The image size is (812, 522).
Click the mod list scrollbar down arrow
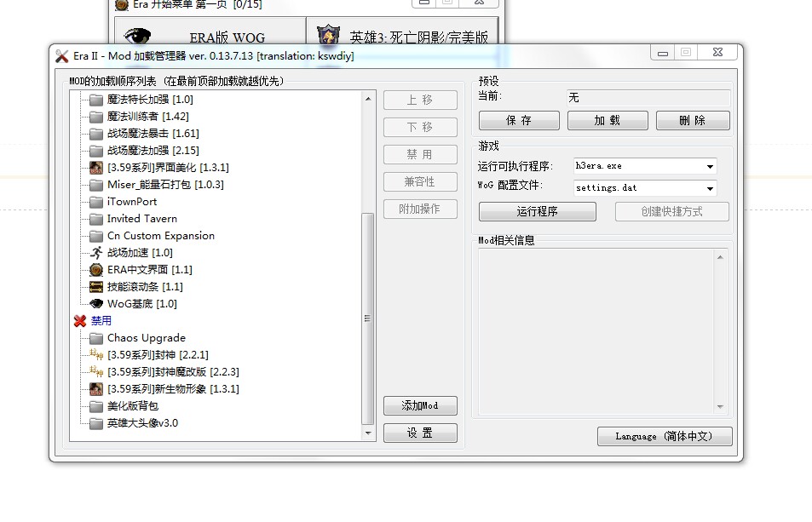click(x=368, y=433)
